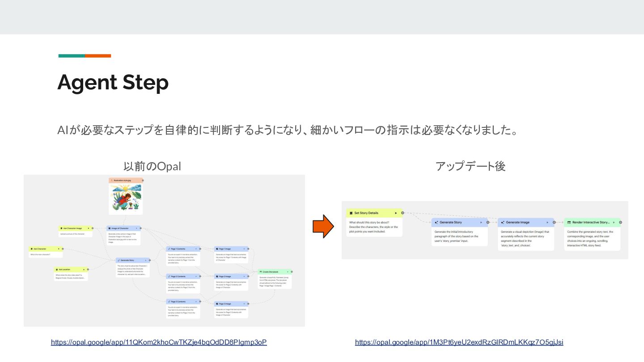Click output port of old Opal Generate Story node
644x362 pixels.
click(150, 260)
